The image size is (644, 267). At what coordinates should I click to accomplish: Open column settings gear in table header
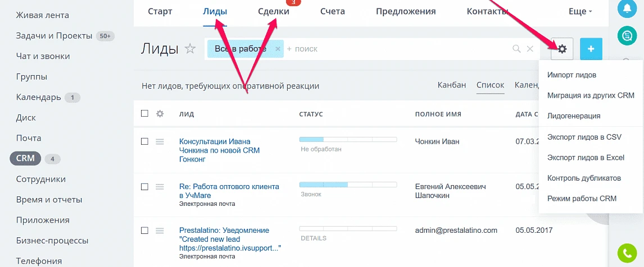160,113
